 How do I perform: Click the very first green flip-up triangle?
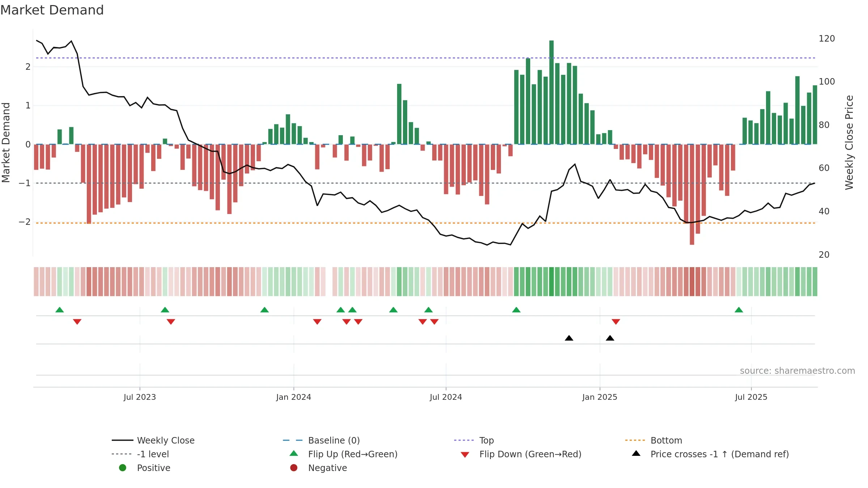point(60,310)
